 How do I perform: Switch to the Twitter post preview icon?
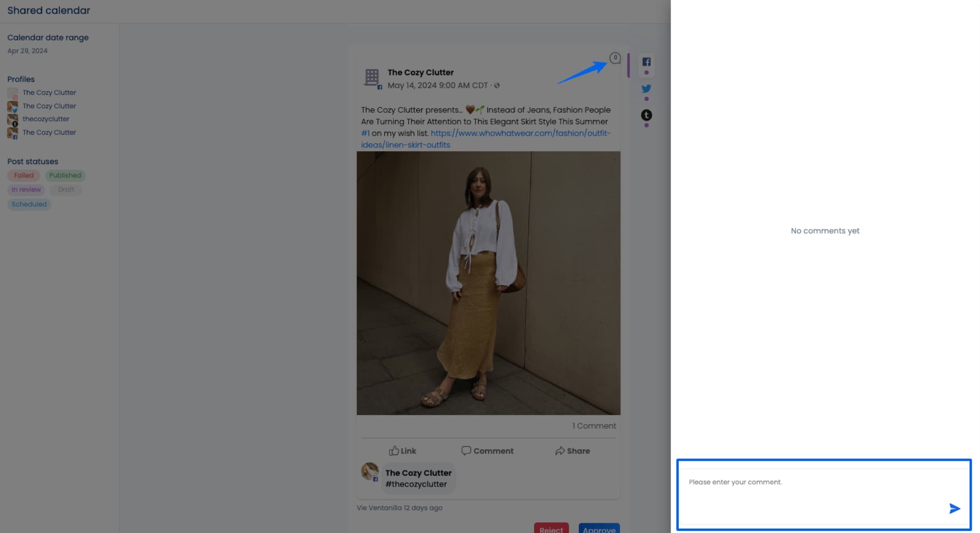(x=646, y=89)
